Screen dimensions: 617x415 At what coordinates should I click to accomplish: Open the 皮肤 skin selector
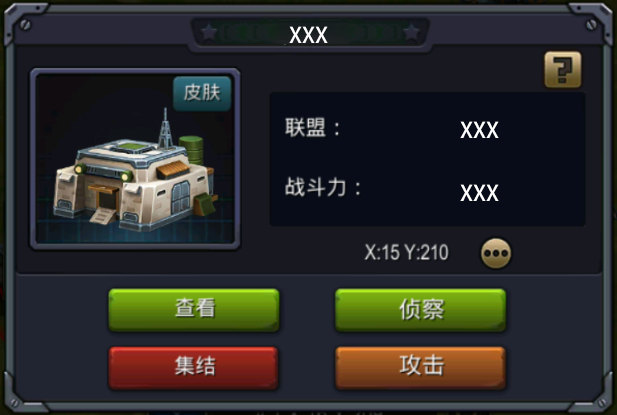(202, 93)
